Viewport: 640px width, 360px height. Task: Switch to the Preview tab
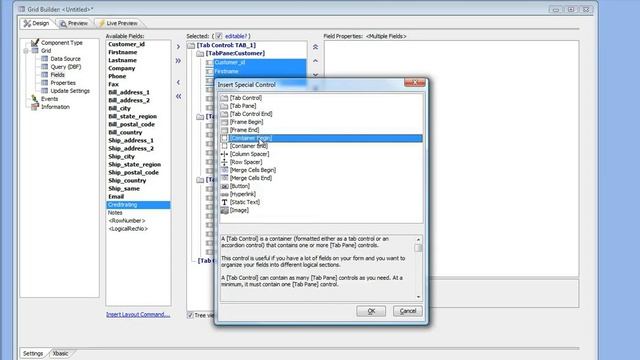[74, 23]
